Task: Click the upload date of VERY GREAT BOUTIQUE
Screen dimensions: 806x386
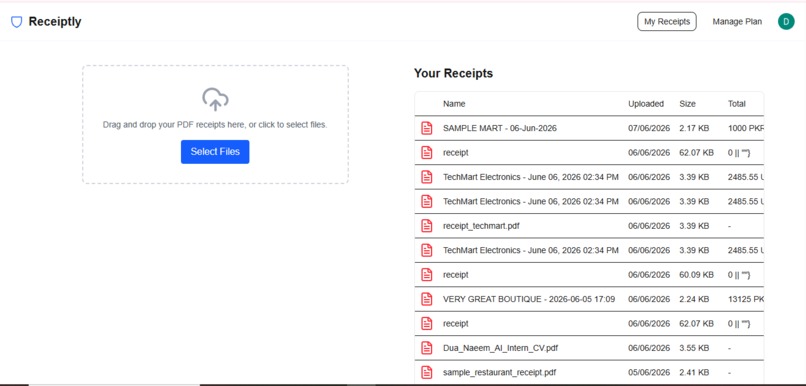Action: 649,299
